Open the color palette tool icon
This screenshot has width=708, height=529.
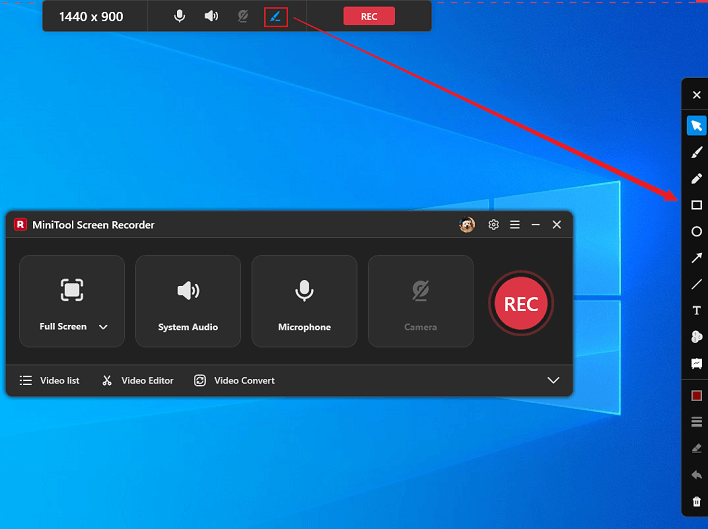pos(696,337)
